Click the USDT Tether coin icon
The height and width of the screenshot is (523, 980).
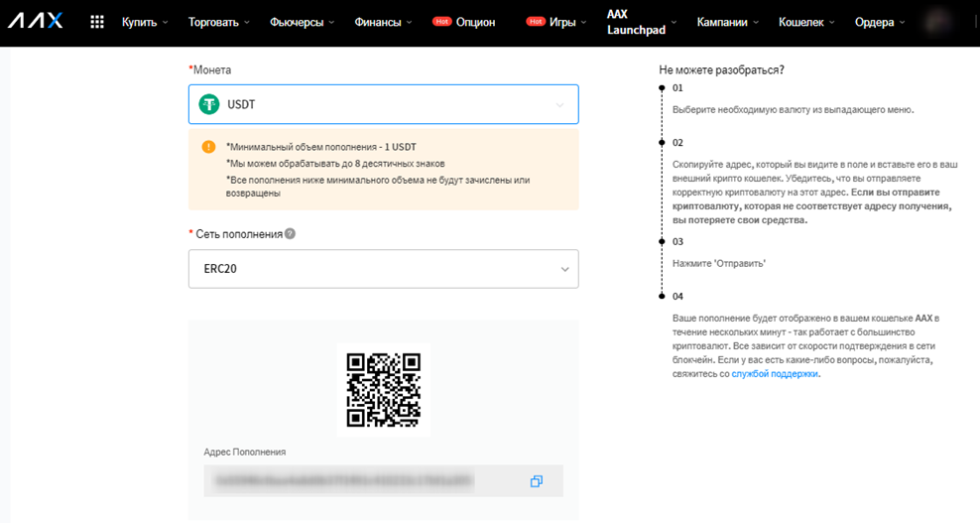[209, 104]
